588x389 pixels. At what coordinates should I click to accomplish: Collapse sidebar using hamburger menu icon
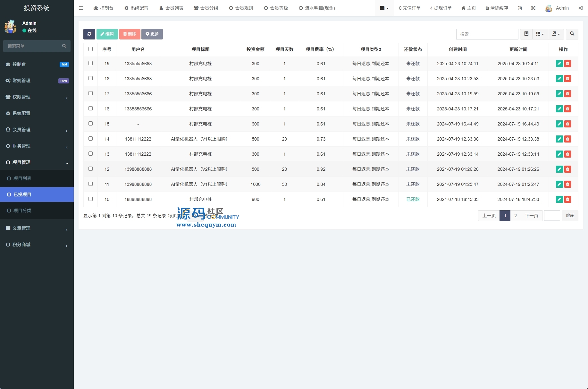(x=81, y=8)
